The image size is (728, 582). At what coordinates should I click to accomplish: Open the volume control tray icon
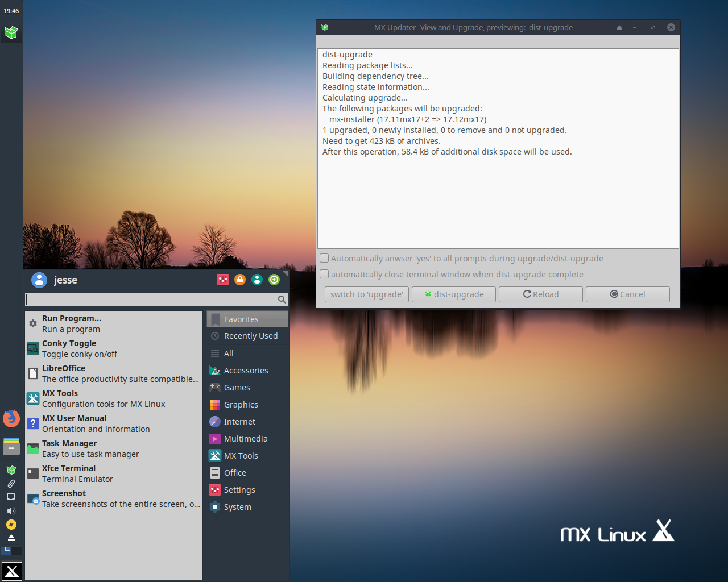click(x=11, y=511)
